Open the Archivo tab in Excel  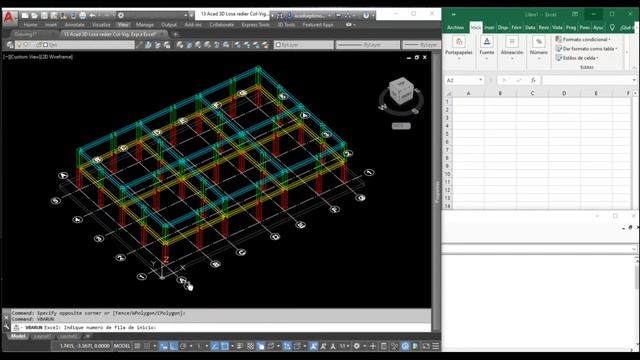[456, 27]
